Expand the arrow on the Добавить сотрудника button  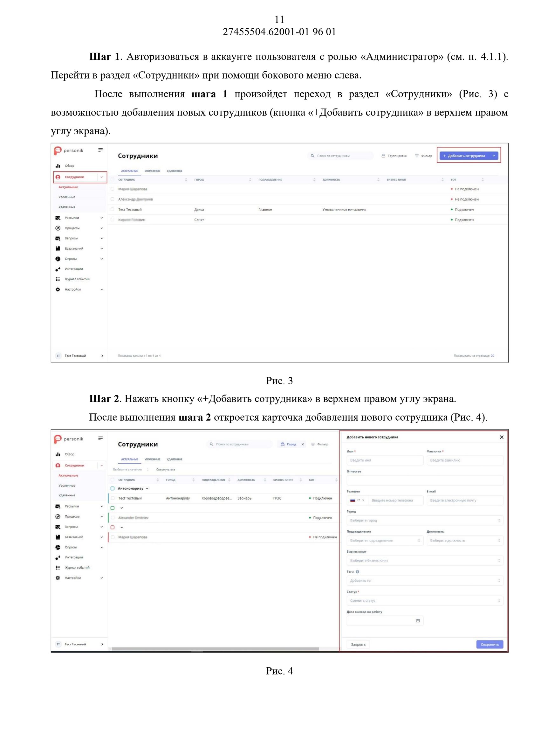click(x=494, y=156)
